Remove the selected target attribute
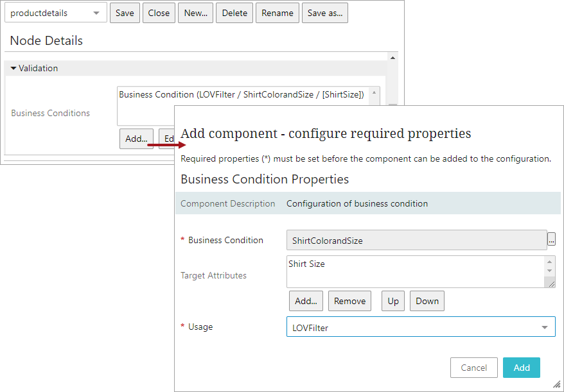The image size is (564, 392). 349,301
